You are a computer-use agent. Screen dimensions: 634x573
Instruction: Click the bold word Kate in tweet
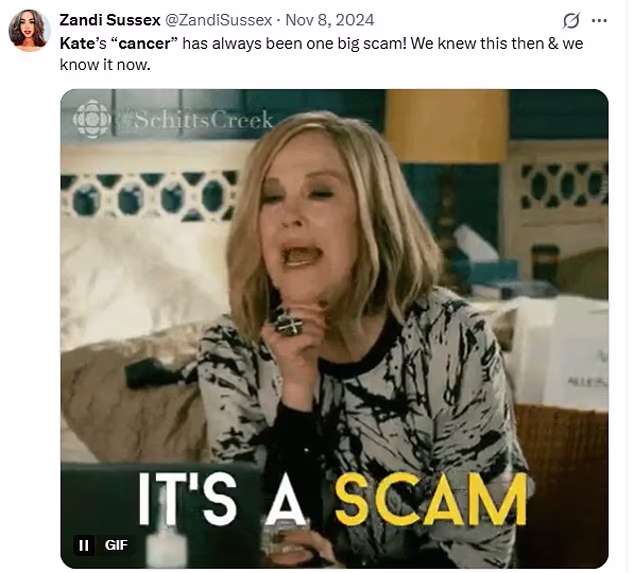pyautogui.click(x=75, y=43)
